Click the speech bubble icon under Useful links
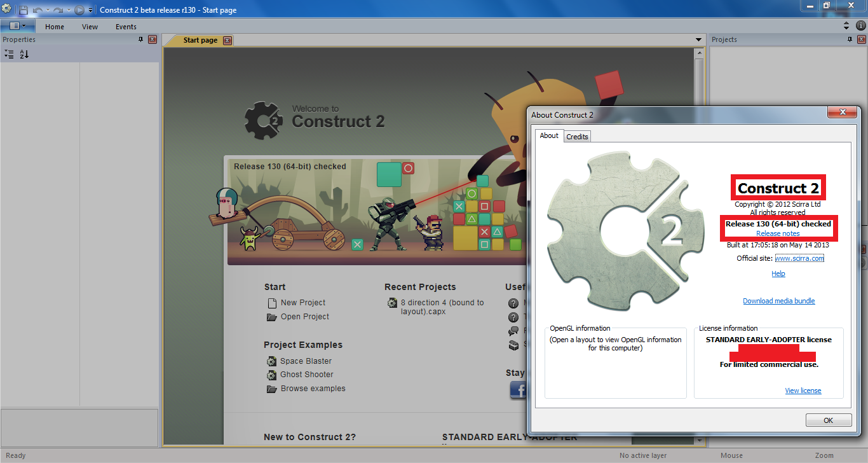The image size is (868, 463). tap(513, 331)
